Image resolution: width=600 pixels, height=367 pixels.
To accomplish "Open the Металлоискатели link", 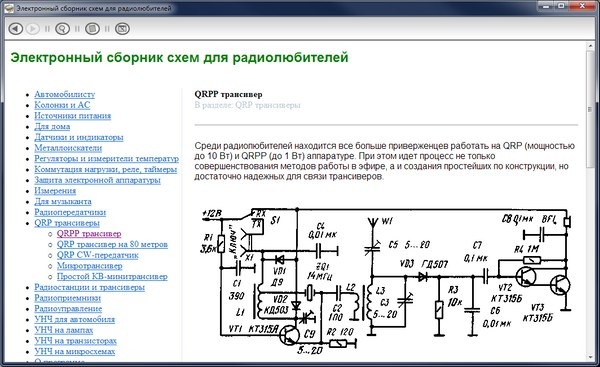I will (x=68, y=148).
